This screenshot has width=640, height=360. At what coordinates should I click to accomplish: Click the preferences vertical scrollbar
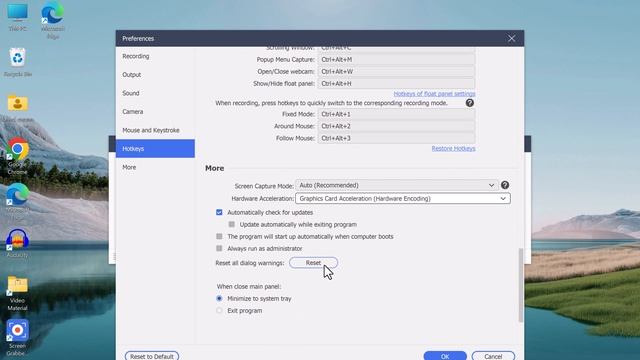(x=520, y=285)
